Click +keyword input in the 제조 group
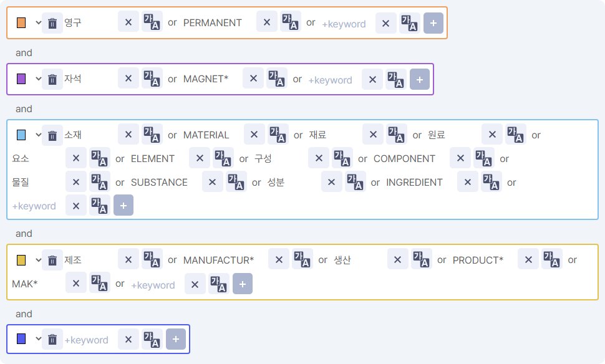Viewport: 605px width, 364px height. point(153,285)
